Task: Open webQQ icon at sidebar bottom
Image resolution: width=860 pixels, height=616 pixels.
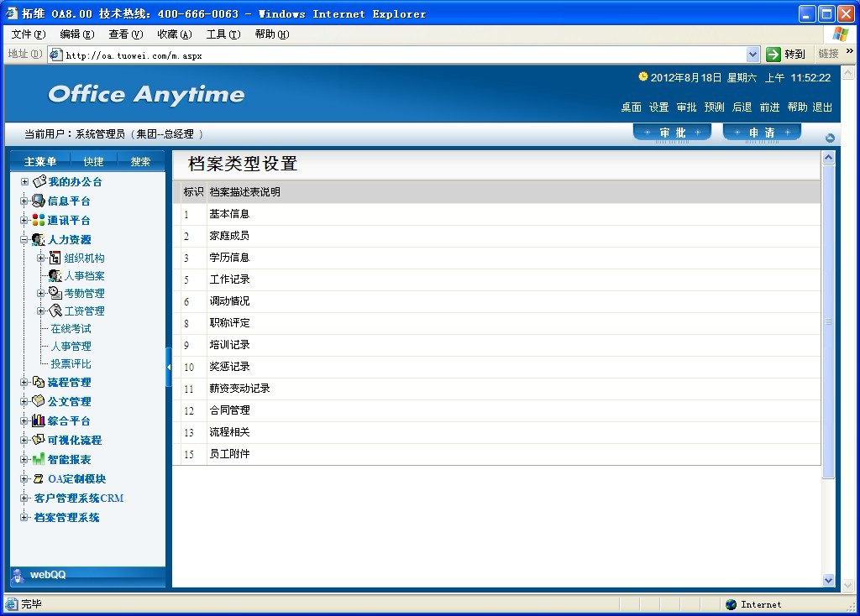Action: (18, 575)
